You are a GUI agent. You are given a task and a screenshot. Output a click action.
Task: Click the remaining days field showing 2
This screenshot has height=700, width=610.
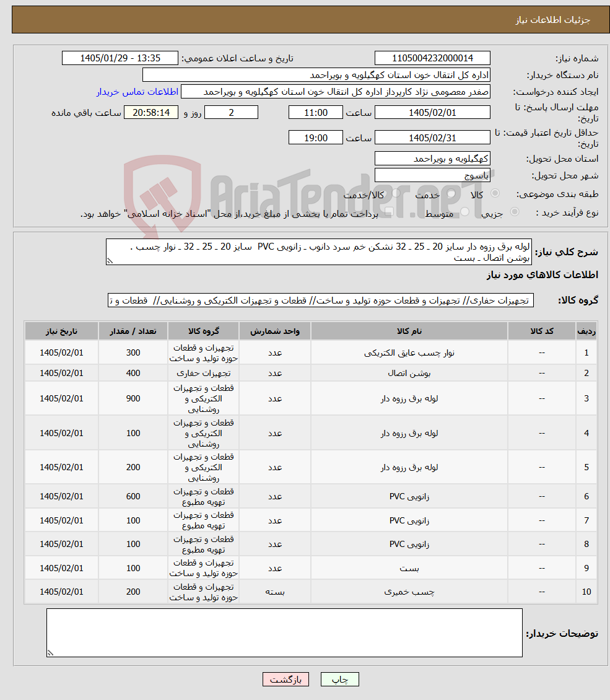231,113
